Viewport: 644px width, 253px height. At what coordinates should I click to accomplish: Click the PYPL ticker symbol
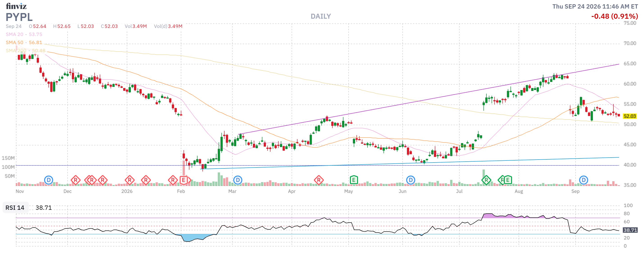click(19, 17)
